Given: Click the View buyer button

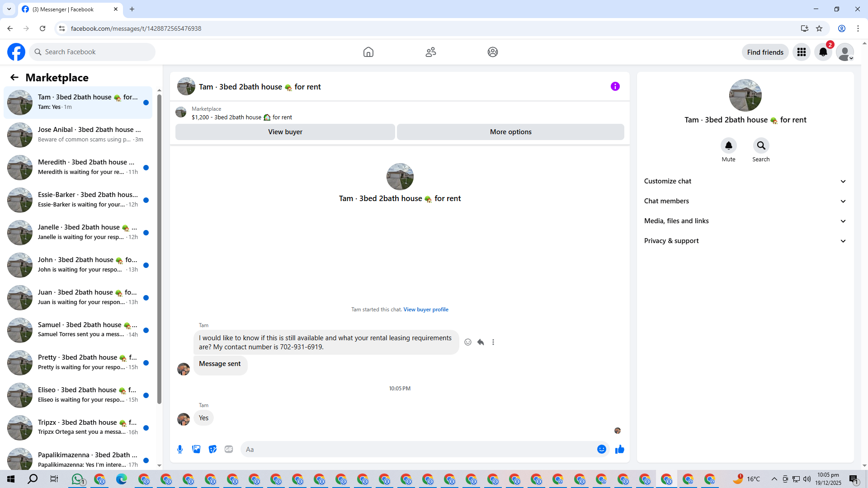Looking at the screenshot, I should coord(285,132).
